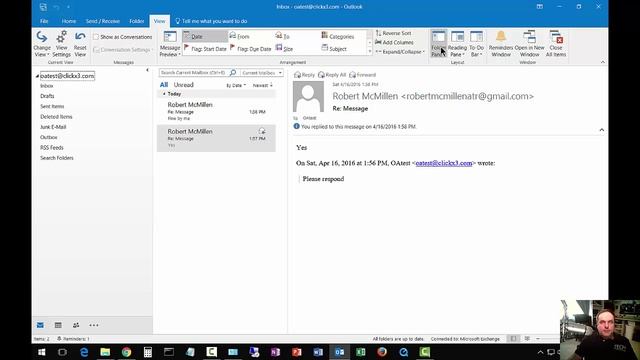Arrange messages by Subject

click(x=334, y=49)
